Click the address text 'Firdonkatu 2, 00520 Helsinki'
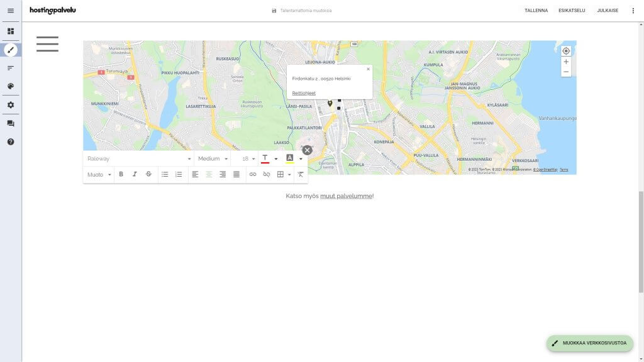Image resolution: width=644 pixels, height=362 pixels. 321,79
